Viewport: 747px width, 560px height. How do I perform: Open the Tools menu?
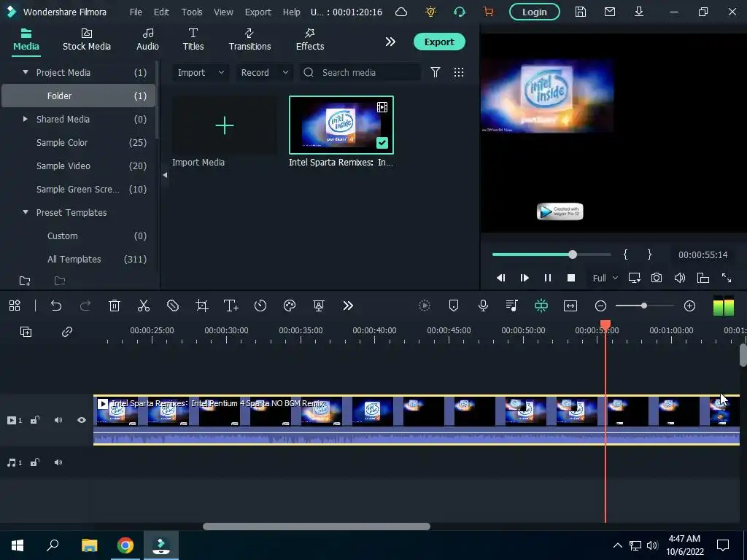pyautogui.click(x=192, y=12)
